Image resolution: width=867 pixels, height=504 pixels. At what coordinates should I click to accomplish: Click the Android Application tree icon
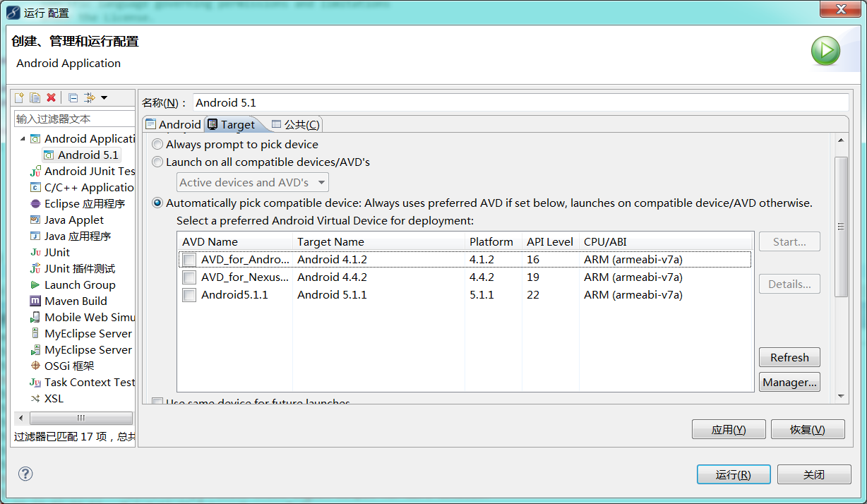tap(35, 139)
